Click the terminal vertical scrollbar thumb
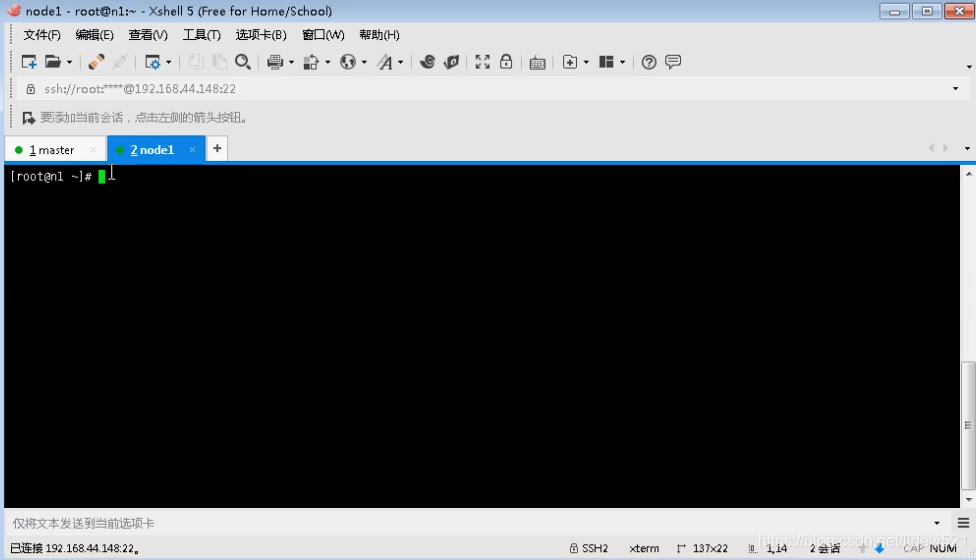The height and width of the screenshot is (560, 976). [x=968, y=426]
